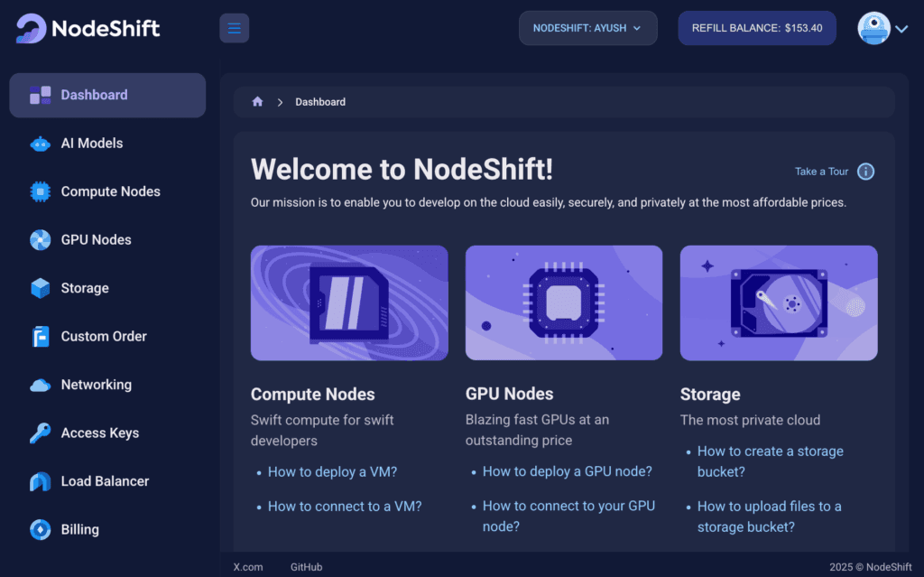The image size is (924, 577).
Task: Click the Storage card hard drive illustration
Action: [x=779, y=302]
